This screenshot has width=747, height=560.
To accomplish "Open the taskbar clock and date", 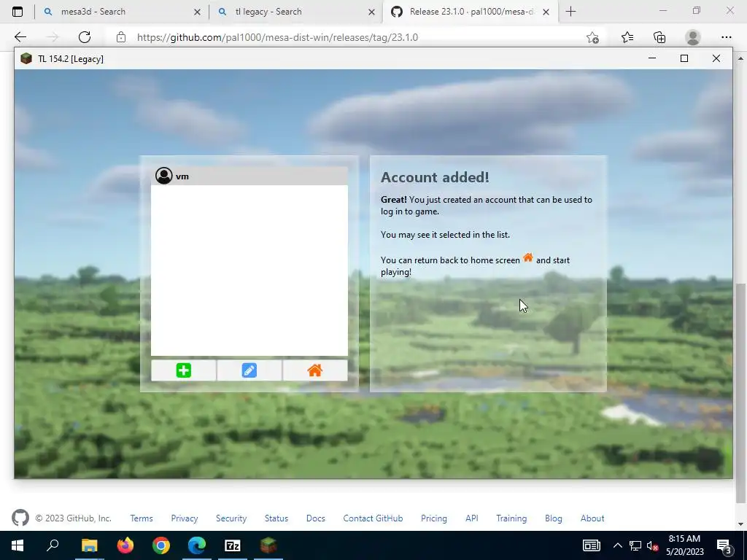I will pos(684,545).
